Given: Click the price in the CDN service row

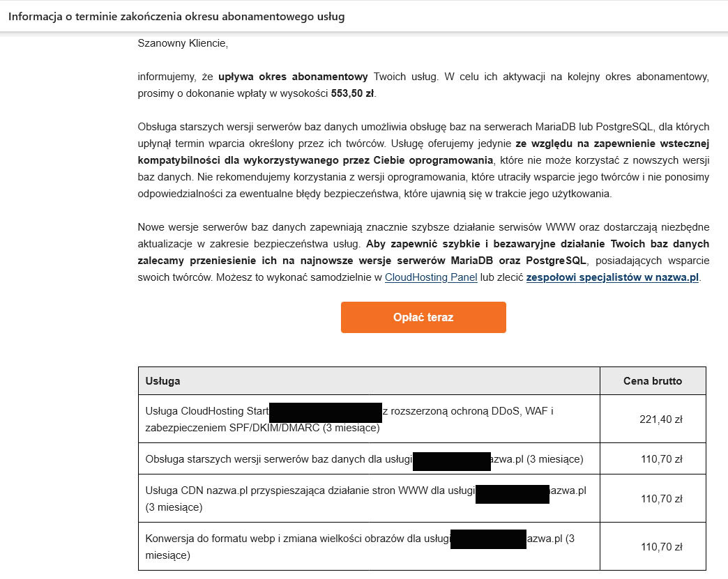Looking at the screenshot, I should [661, 499].
